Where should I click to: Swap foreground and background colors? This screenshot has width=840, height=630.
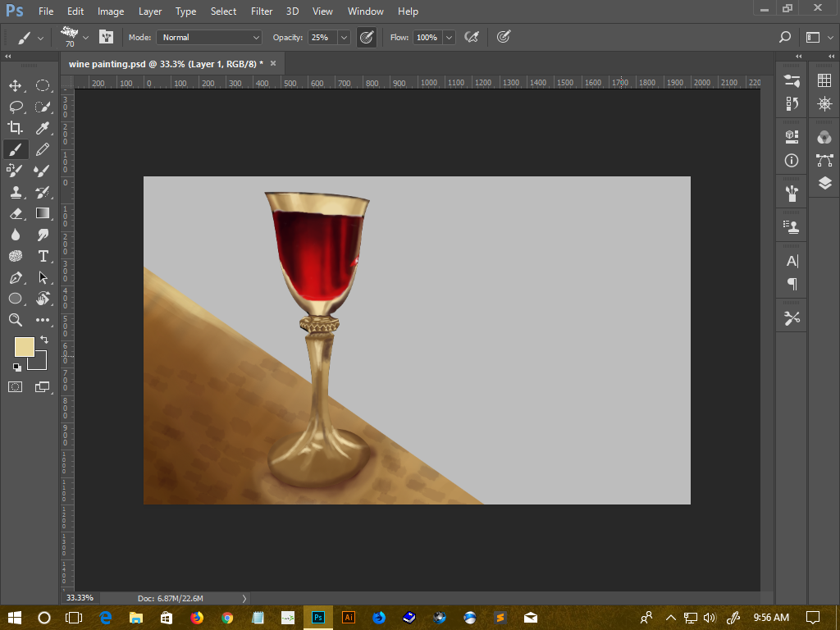click(44, 339)
